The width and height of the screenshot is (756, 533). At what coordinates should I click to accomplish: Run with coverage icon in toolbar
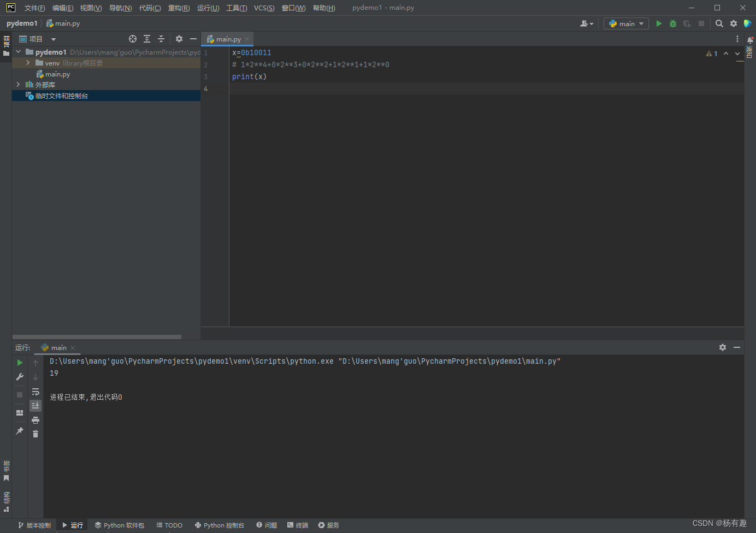click(687, 23)
